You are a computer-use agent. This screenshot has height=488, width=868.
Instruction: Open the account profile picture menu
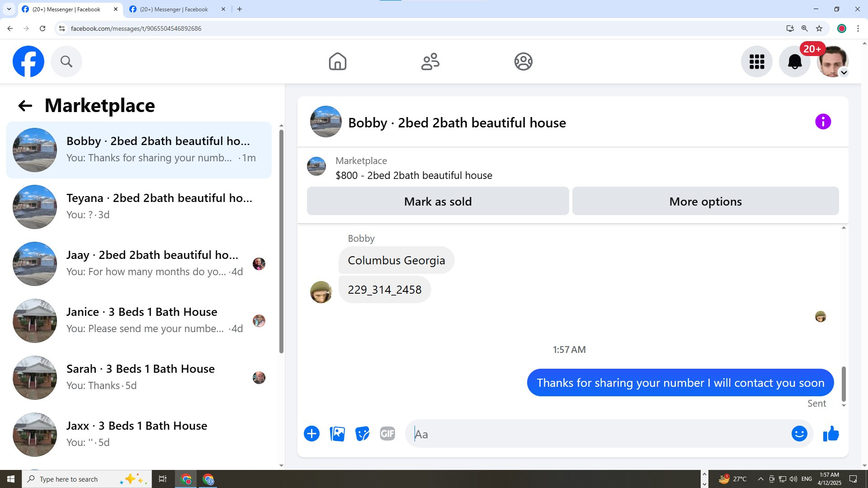tap(833, 61)
